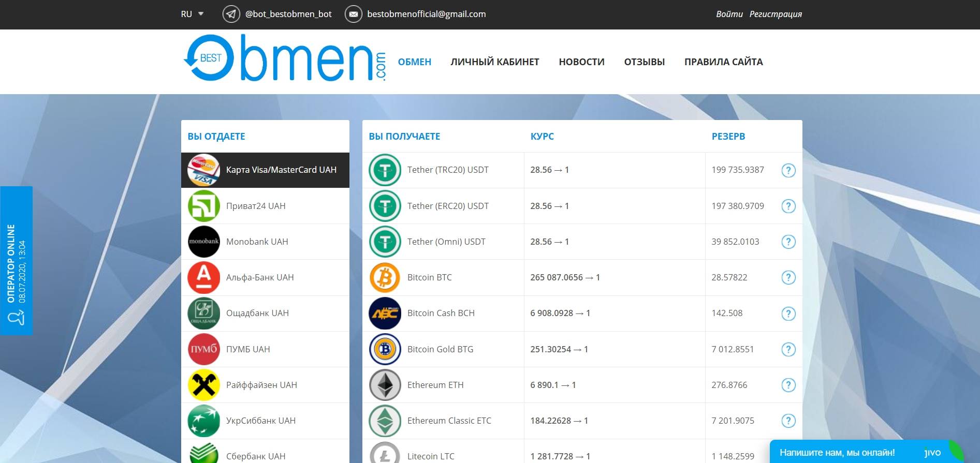Click the email envelope icon
980x463 pixels.
click(x=353, y=14)
